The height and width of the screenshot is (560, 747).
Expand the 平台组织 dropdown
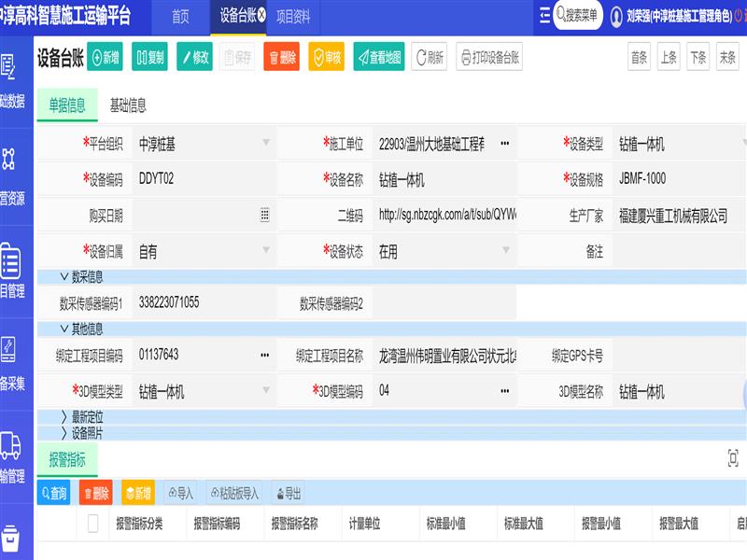[266, 144]
